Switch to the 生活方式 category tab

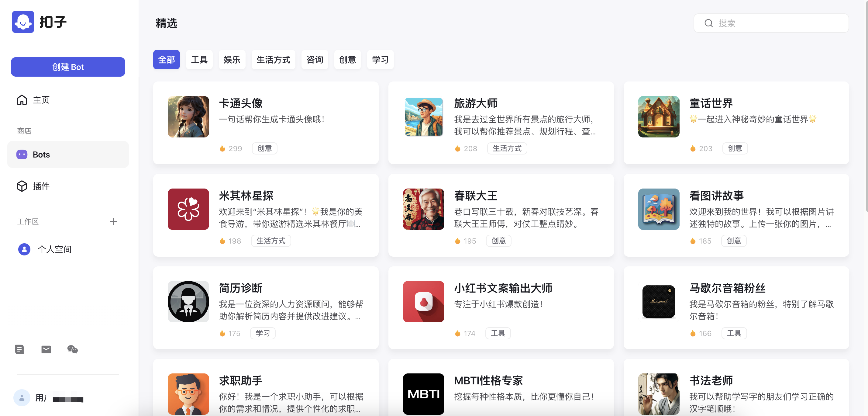[273, 60]
